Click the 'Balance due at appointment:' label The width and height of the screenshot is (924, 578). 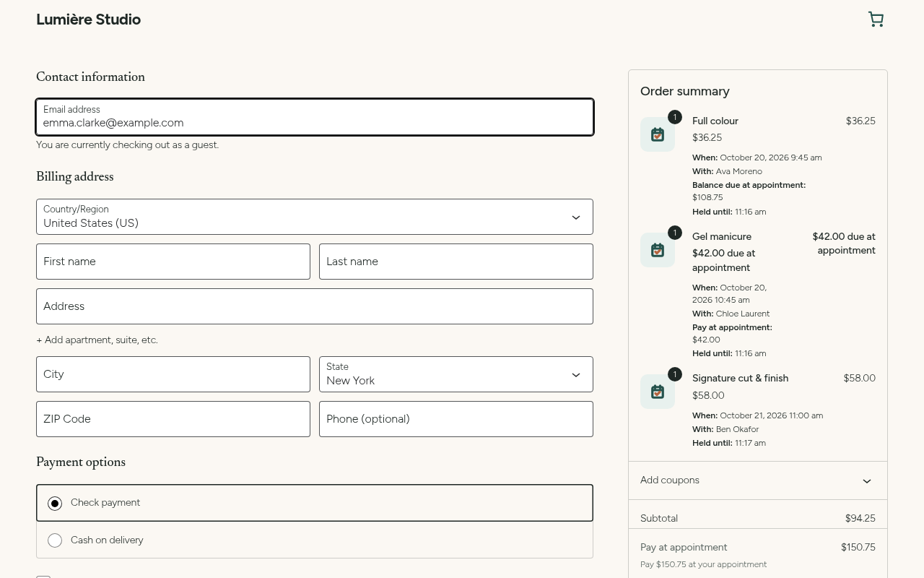pyautogui.click(x=749, y=186)
